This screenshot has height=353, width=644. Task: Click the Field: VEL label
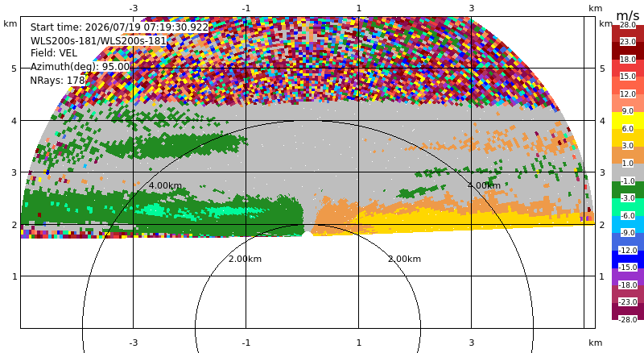click(54, 53)
